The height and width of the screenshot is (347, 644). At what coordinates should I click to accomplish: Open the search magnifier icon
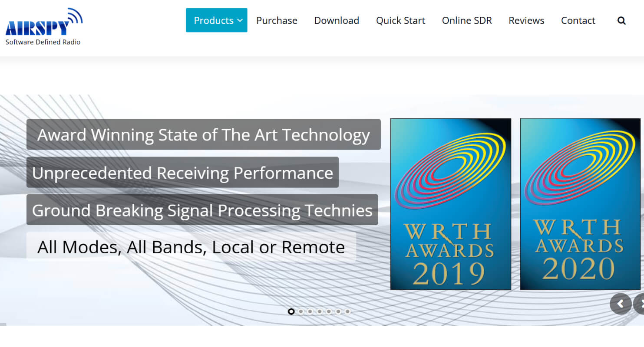tap(621, 20)
